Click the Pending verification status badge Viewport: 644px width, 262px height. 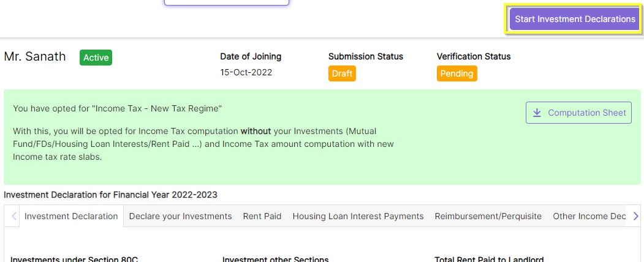click(x=456, y=73)
